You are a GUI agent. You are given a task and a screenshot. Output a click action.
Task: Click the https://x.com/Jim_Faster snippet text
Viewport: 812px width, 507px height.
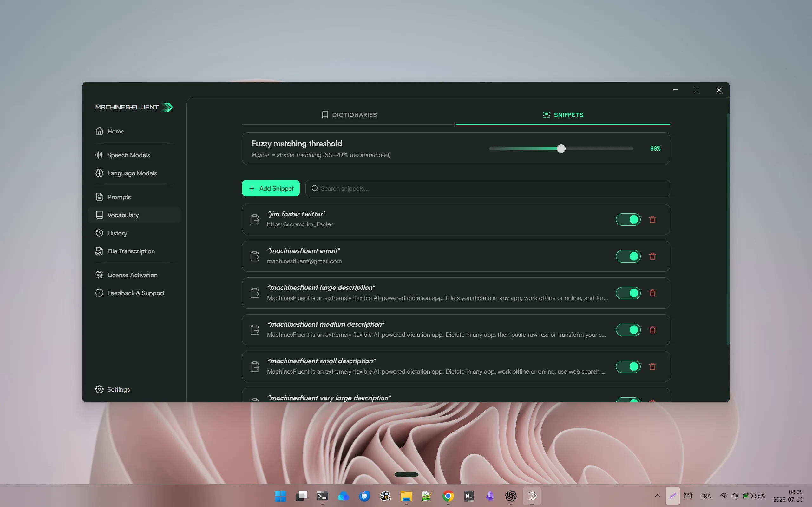[300, 224]
